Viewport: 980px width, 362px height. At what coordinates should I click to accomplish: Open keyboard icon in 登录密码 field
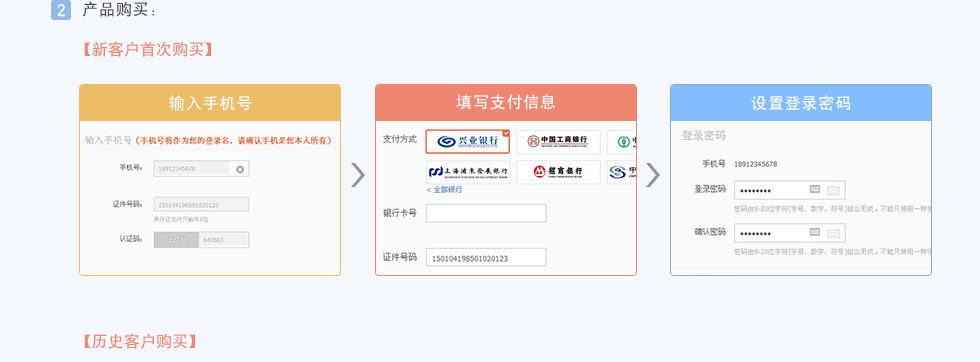(x=815, y=189)
